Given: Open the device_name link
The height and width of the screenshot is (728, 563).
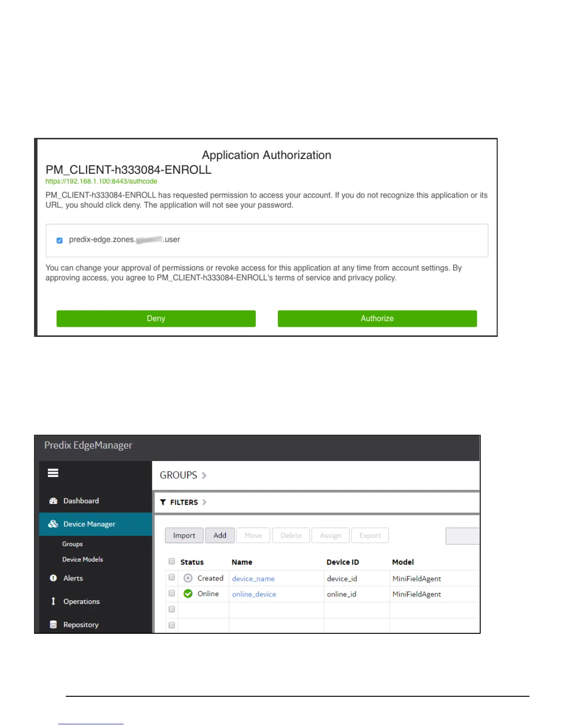Looking at the screenshot, I should [x=253, y=579].
